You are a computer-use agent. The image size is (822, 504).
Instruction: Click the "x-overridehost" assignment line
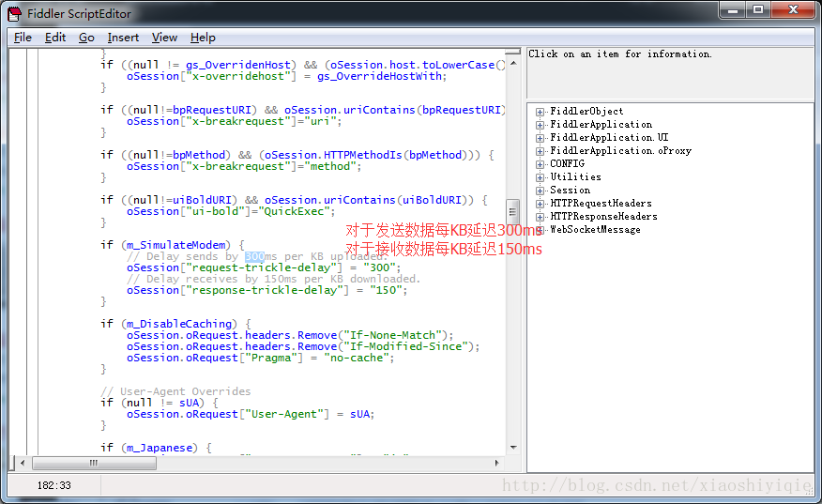[x=287, y=76]
